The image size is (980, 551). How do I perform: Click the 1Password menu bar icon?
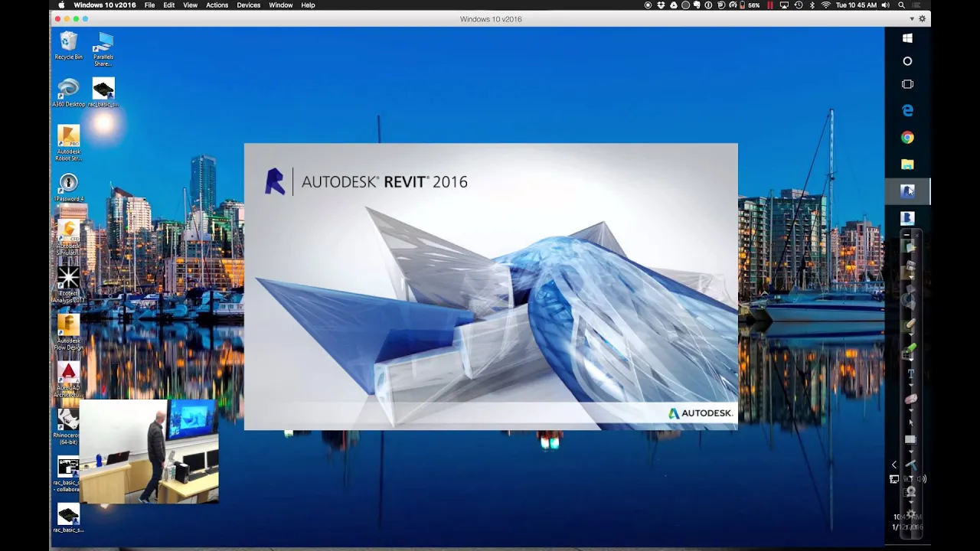pos(709,5)
